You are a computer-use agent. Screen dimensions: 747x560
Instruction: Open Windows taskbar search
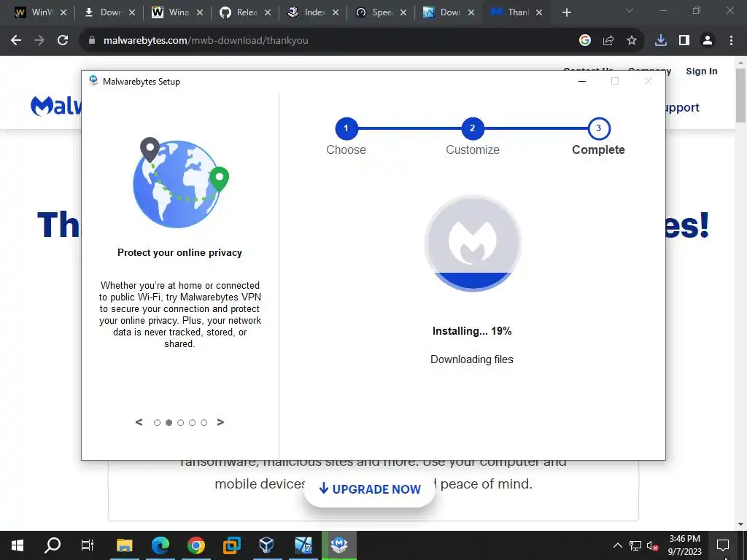53,545
